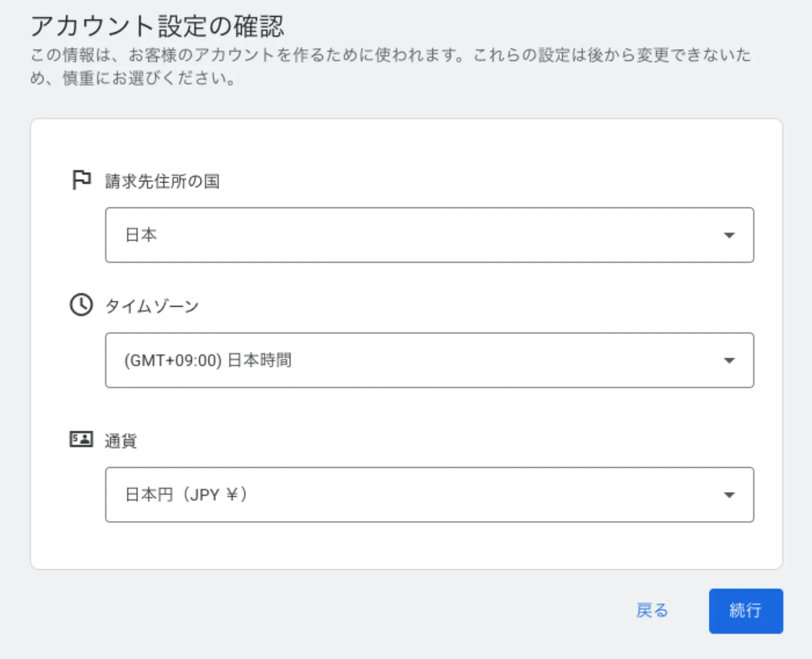Click the banknote icon beside 通貨
Screen dimensions: 812x659
coord(81,439)
